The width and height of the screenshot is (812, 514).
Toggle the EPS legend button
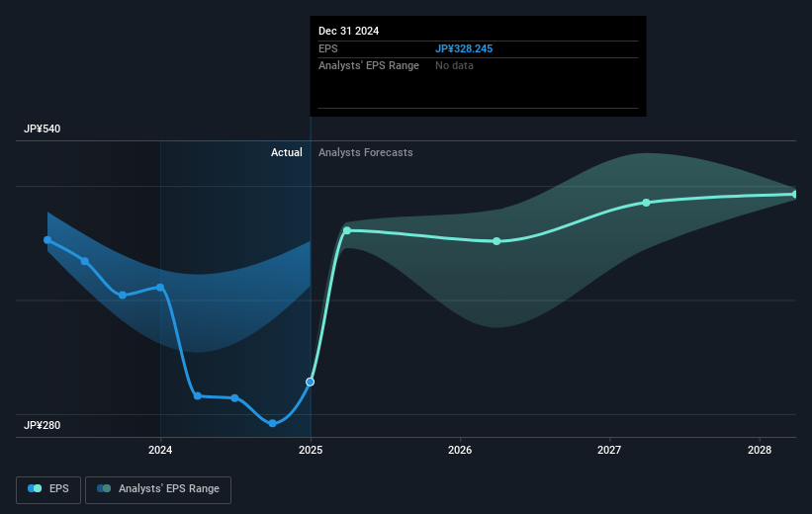click(x=48, y=489)
